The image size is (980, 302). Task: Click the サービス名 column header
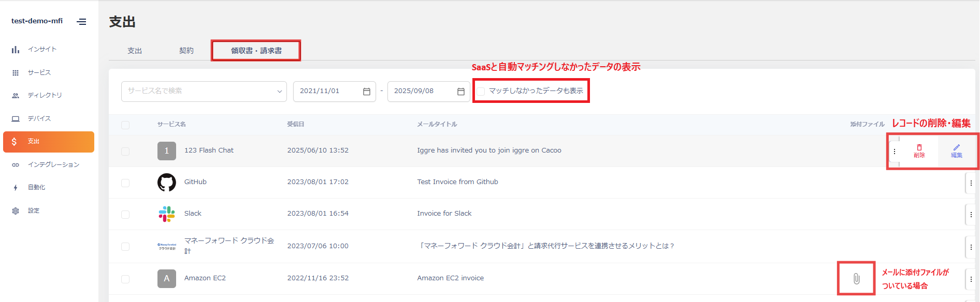pyautogui.click(x=171, y=125)
